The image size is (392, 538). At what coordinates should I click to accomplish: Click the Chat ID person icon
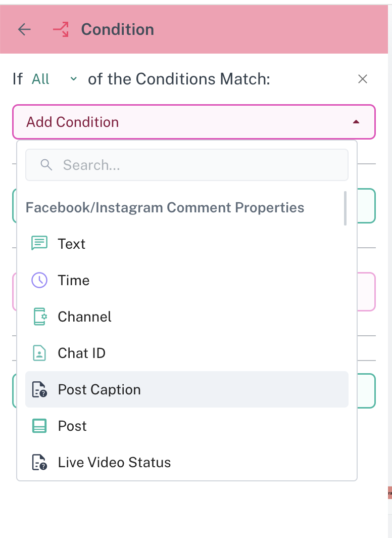point(39,353)
